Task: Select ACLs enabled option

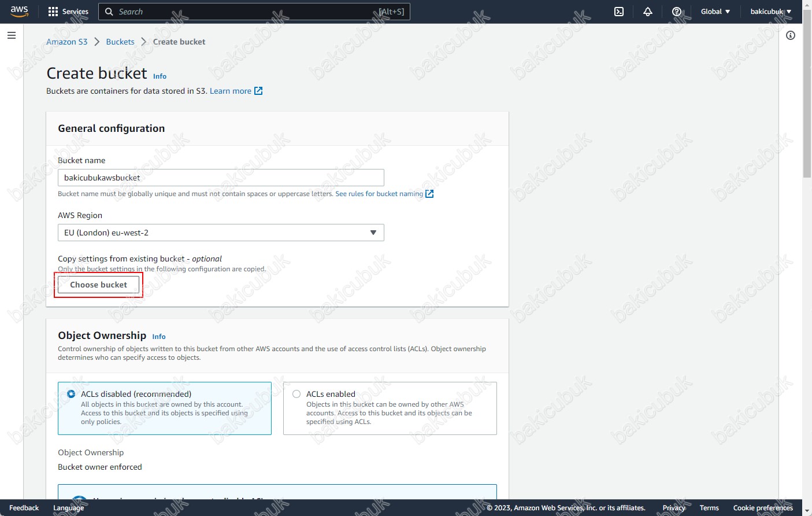Action: [296, 394]
